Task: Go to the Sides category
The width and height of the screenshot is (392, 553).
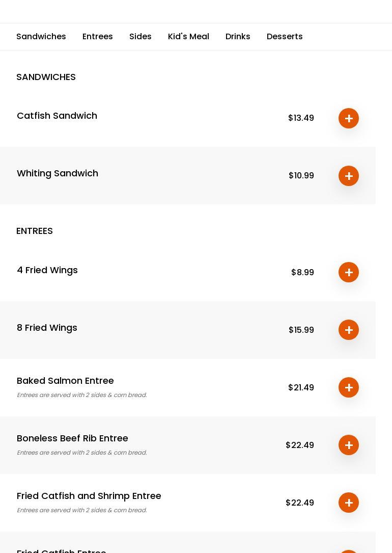Action: (x=141, y=37)
